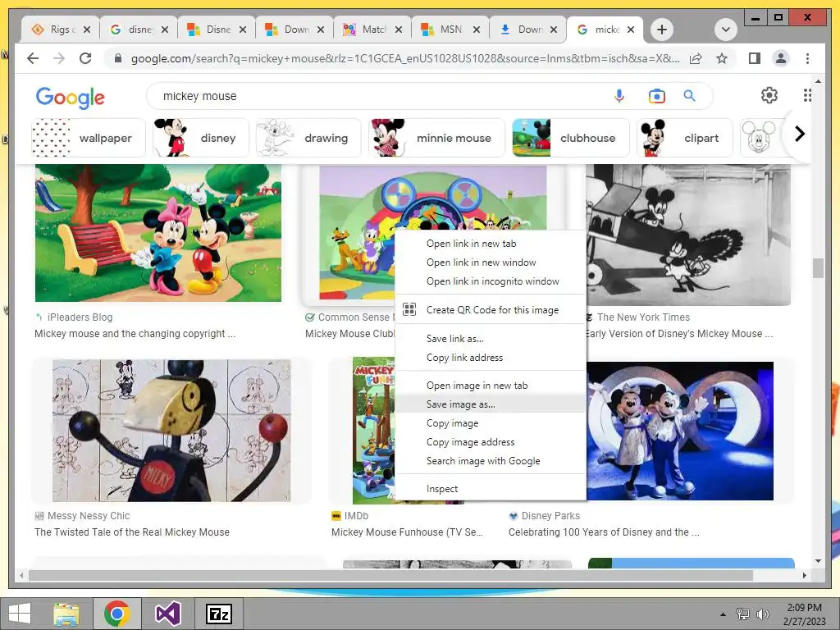Filter results by the 'clubhouse' chip
The image size is (840, 630).
(571, 138)
